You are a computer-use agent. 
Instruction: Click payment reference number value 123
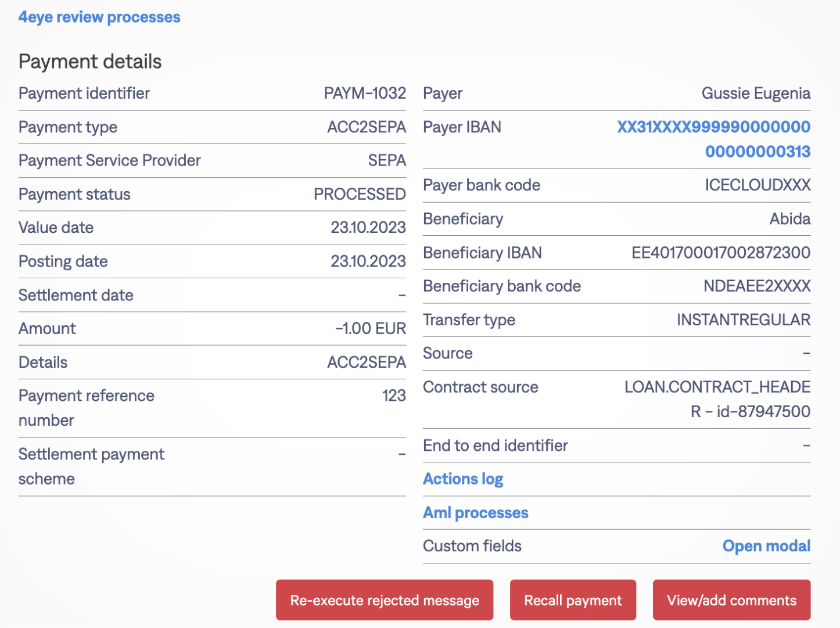point(393,396)
